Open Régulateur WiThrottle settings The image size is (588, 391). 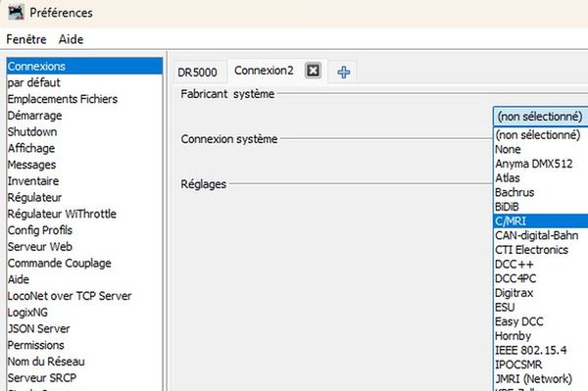(84, 214)
